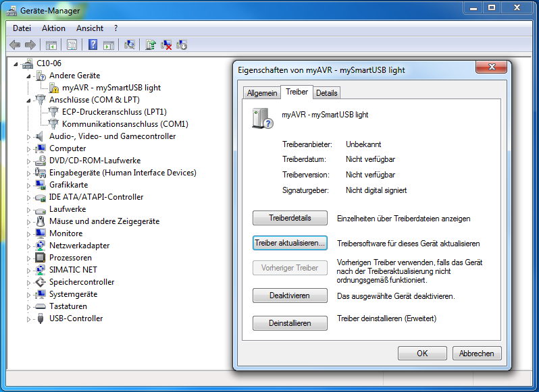Open the Ansicht menu
The image size is (539, 392).
(x=90, y=28)
